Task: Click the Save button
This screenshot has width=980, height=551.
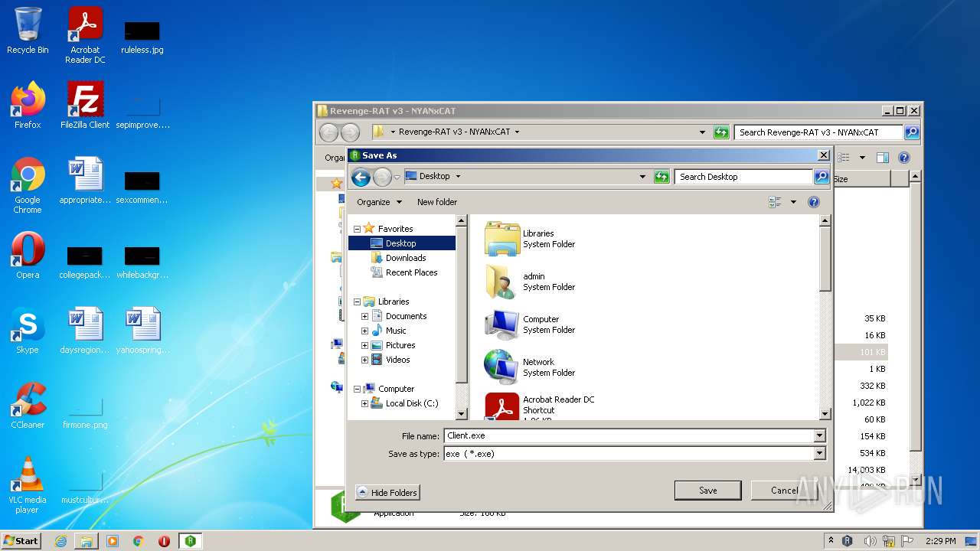Action: (x=708, y=491)
